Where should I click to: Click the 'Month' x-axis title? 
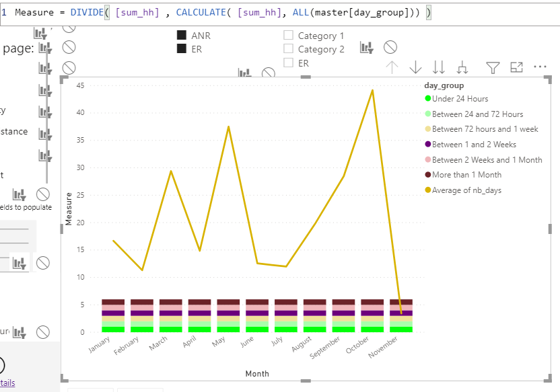click(257, 373)
